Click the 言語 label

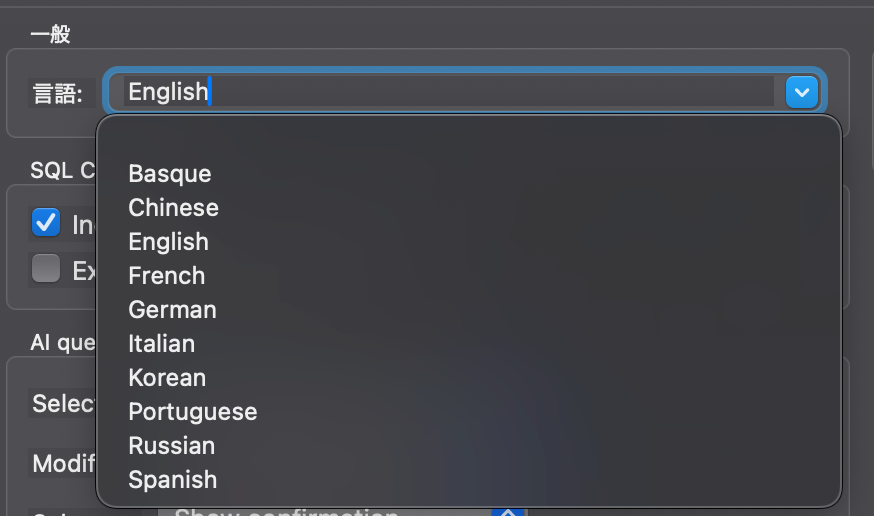56,95
